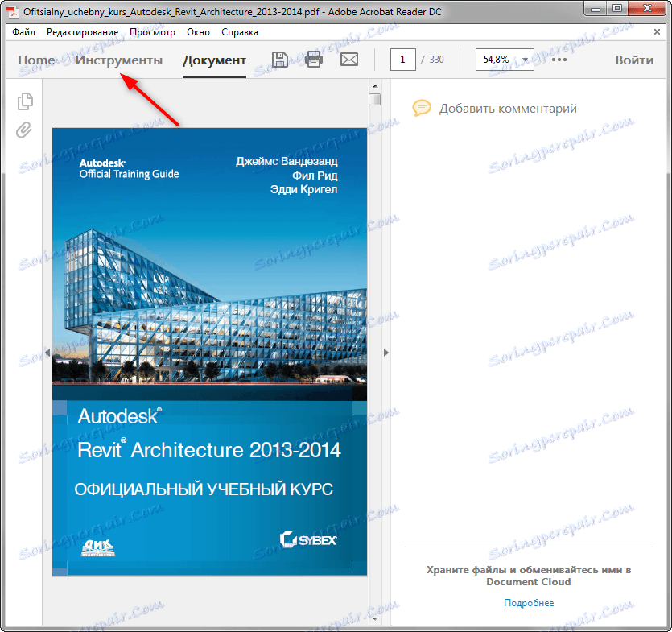Collapse the right comments pane arrow
Image resolution: width=672 pixels, height=632 pixels.
(x=386, y=353)
